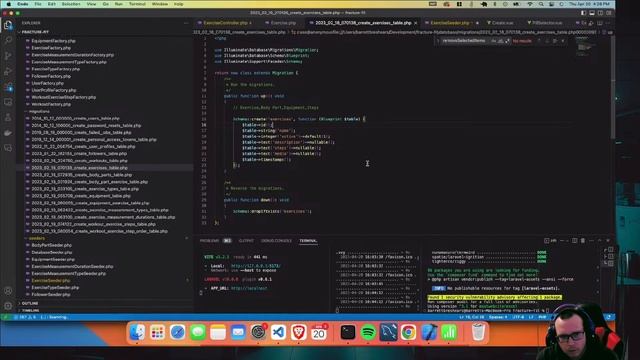
Task: Open Finder from the Dock
Action: click(137, 332)
